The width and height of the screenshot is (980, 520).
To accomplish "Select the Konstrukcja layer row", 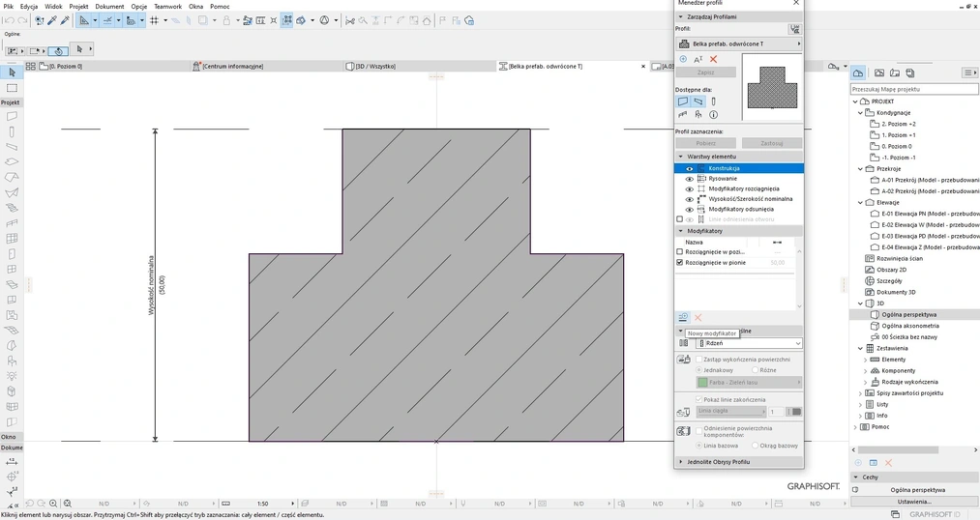I will point(739,168).
